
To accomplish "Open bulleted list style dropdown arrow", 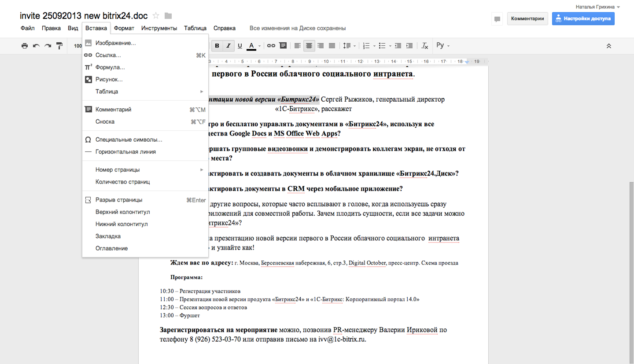I will pyautogui.click(x=390, y=46).
